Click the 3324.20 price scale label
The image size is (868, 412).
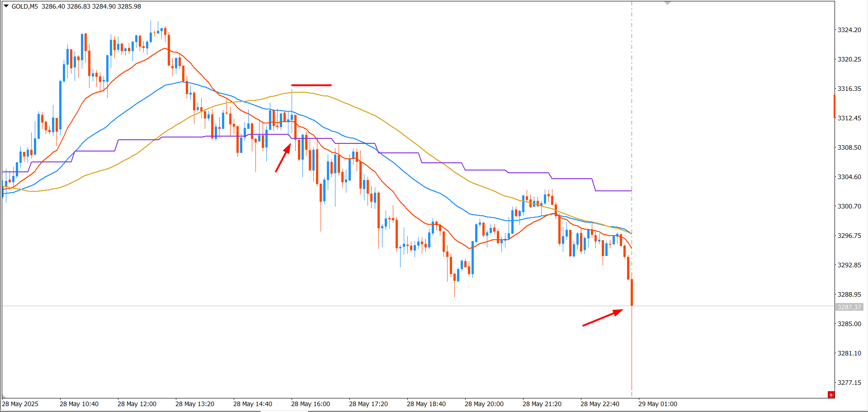849,30
